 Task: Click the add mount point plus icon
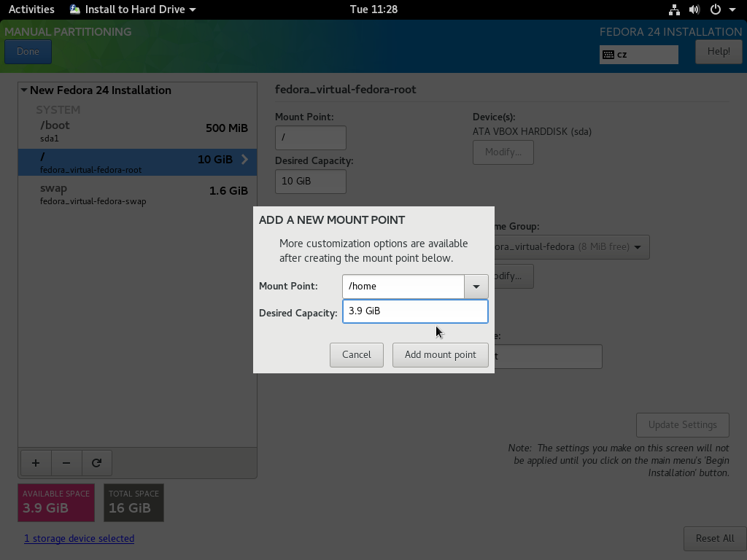[36, 463]
